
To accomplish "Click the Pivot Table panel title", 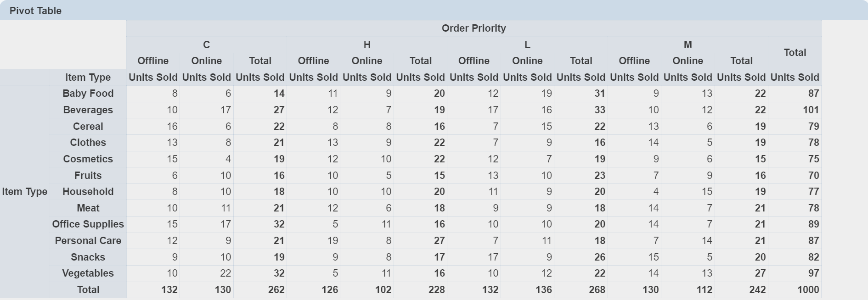I will coord(35,11).
